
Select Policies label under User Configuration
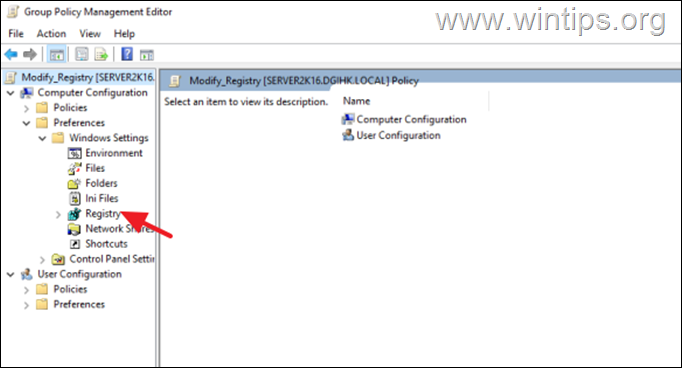(x=70, y=289)
